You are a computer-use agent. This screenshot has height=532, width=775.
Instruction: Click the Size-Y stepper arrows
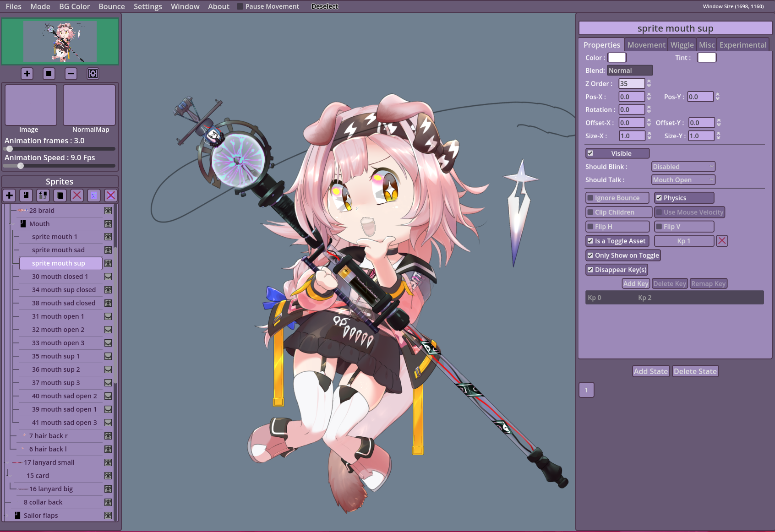tap(718, 136)
